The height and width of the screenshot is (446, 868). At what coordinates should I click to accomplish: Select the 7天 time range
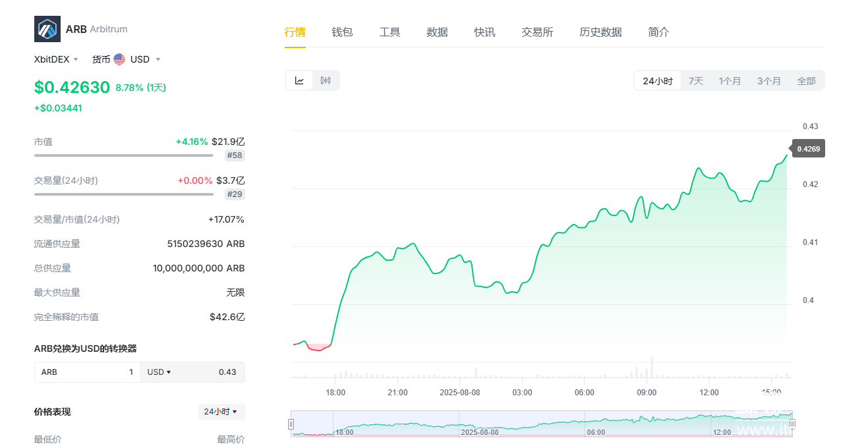(x=696, y=81)
